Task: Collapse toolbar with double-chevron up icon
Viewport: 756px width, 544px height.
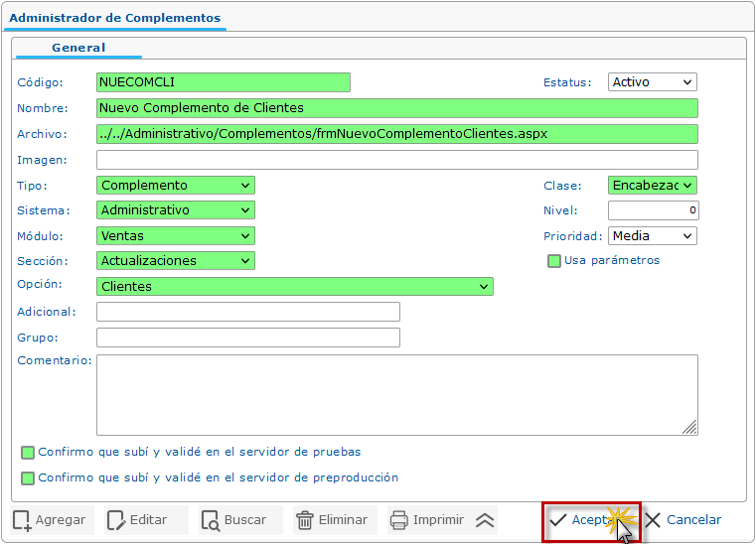Action: pyautogui.click(x=485, y=520)
